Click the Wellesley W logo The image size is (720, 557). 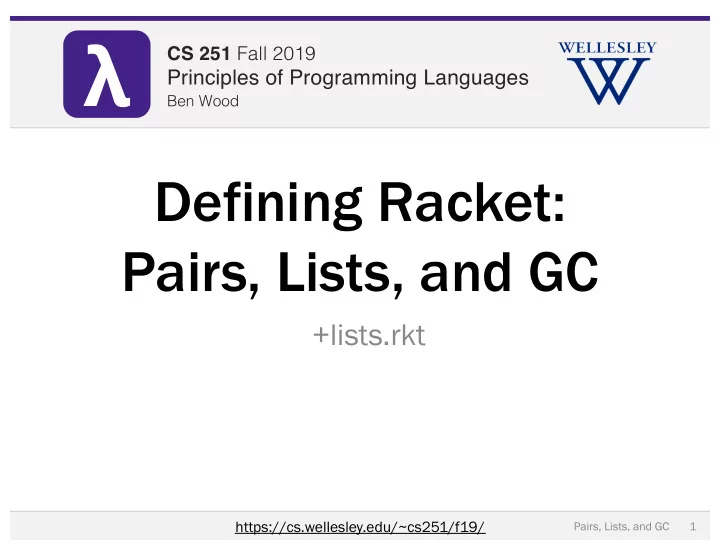coord(607,73)
